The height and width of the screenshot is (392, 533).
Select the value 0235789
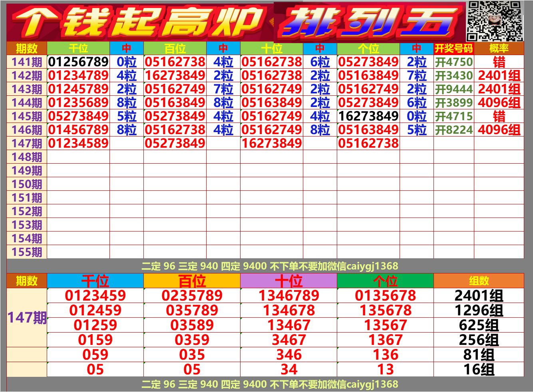[x=192, y=296]
